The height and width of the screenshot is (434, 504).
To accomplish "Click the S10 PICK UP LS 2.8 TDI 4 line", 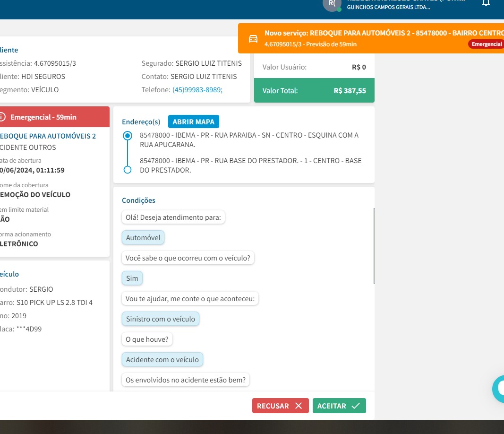I will [x=46, y=303].
